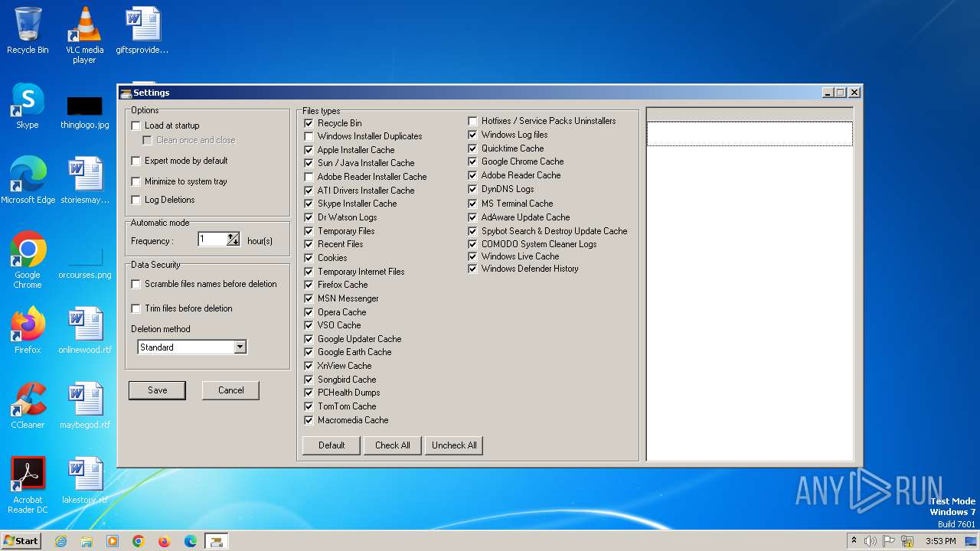Click Check All button
The height and width of the screenshot is (551, 980).
393,445
